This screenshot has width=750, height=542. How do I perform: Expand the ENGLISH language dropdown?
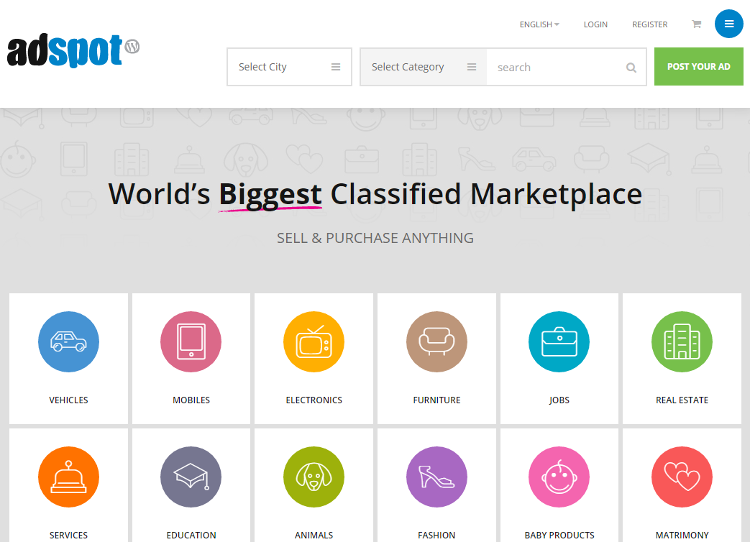tap(539, 24)
